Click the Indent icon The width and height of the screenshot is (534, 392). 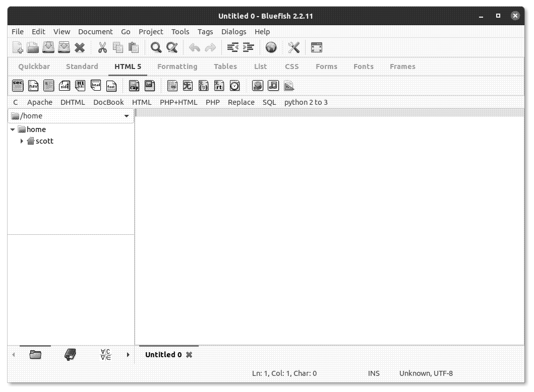[x=248, y=48]
